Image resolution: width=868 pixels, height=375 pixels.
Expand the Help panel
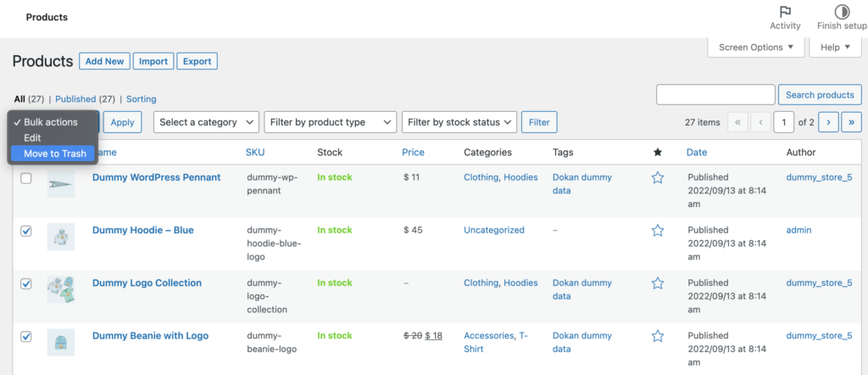835,48
